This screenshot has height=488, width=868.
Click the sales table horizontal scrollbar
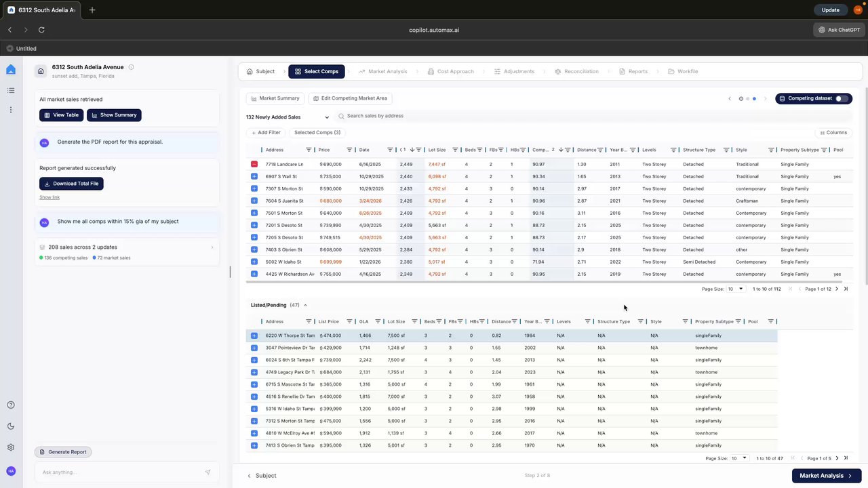(544, 282)
